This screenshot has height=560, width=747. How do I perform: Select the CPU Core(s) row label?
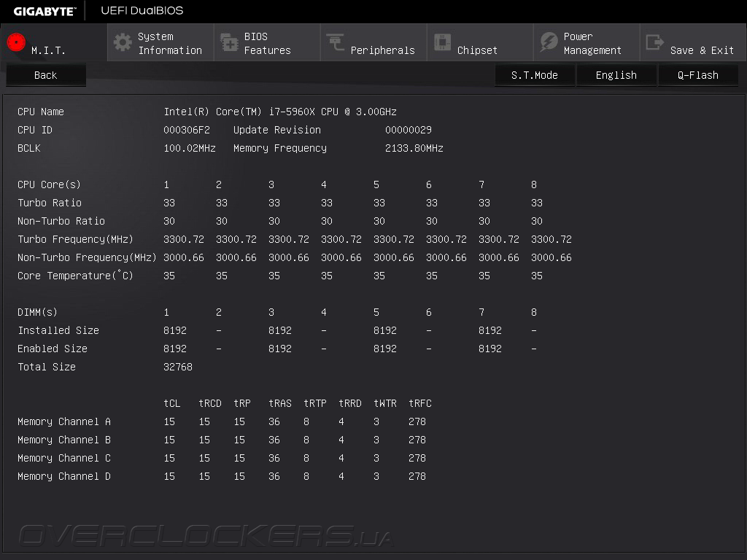(49, 184)
